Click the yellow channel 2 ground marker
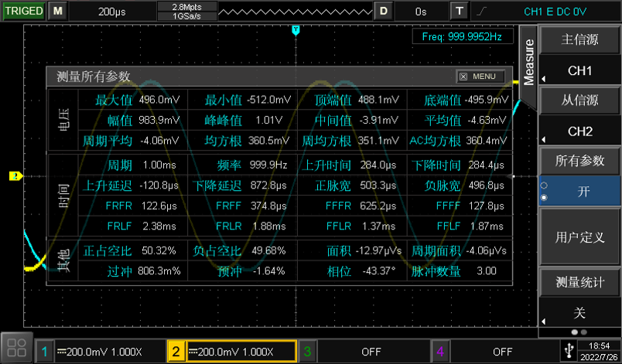 tap(13, 176)
